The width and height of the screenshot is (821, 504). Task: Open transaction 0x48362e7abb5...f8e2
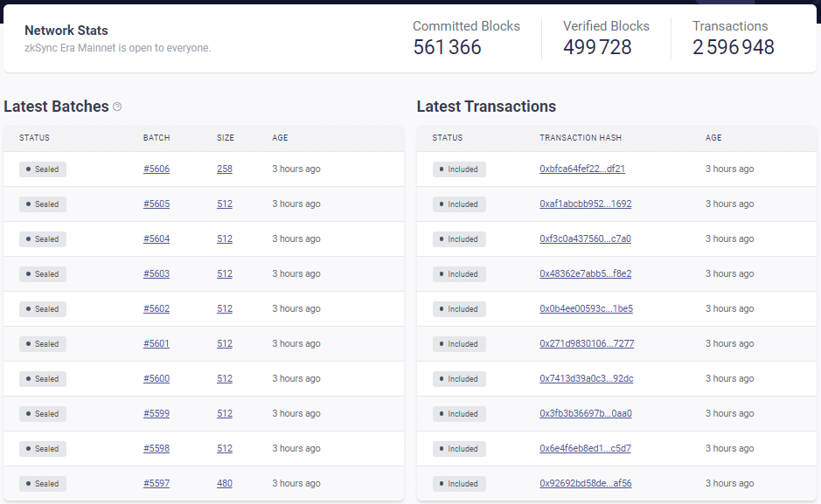[585, 273]
